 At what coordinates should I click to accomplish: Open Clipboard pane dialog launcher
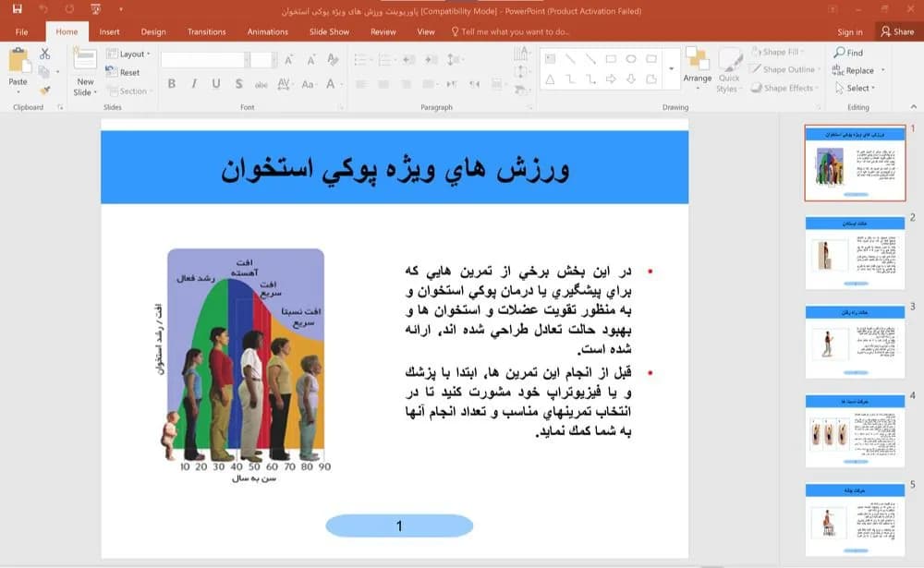coord(60,107)
